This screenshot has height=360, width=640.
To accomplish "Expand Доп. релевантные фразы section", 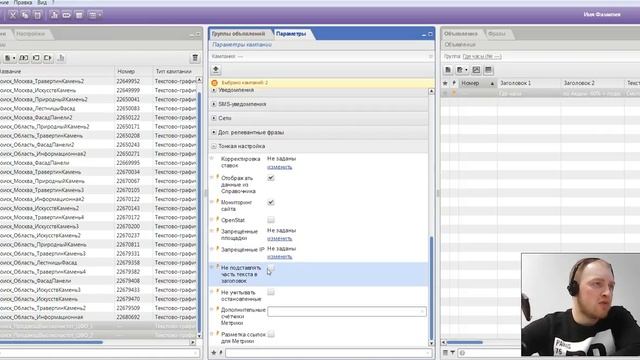I will click(214, 132).
